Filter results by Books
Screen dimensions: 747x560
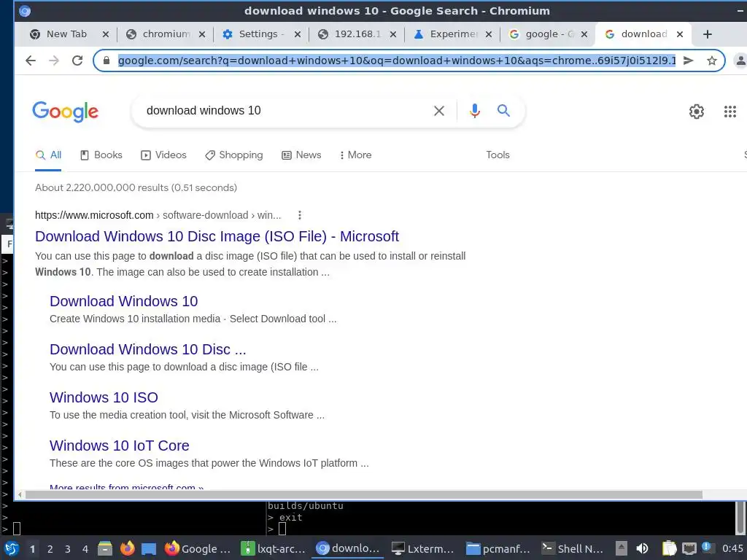point(101,155)
